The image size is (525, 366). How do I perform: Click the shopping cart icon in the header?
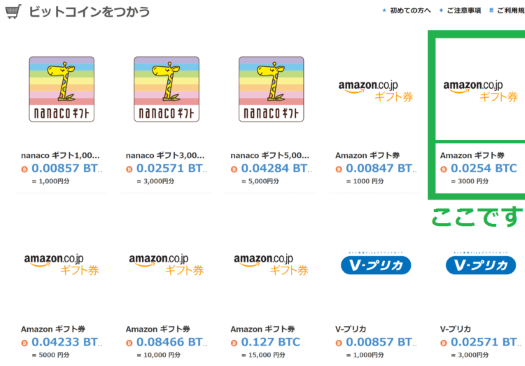pos(13,11)
